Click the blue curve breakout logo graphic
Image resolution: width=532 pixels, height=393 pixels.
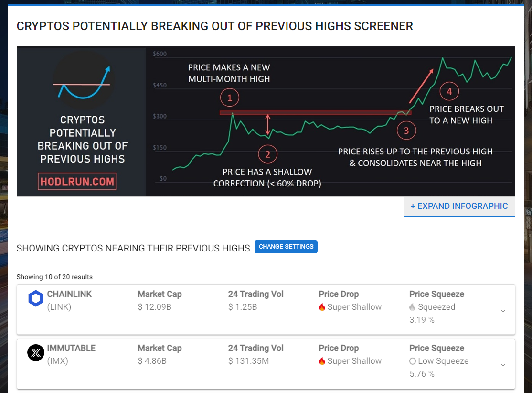(x=83, y=82)
